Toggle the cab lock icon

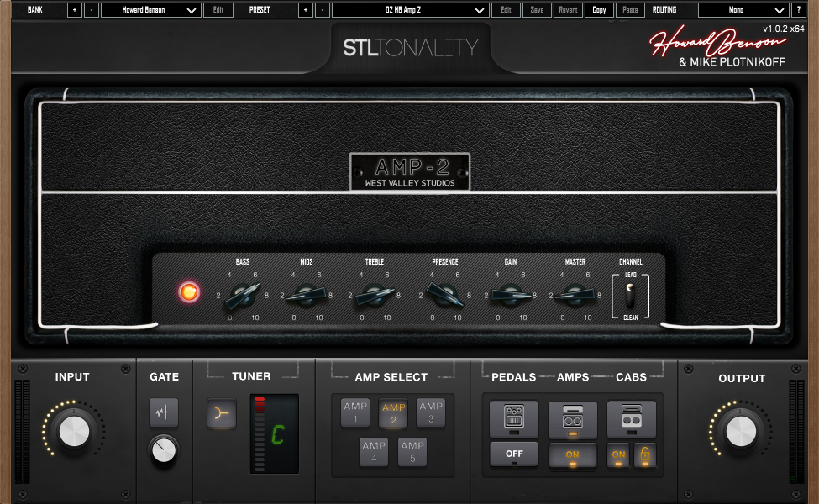[645, 454]
